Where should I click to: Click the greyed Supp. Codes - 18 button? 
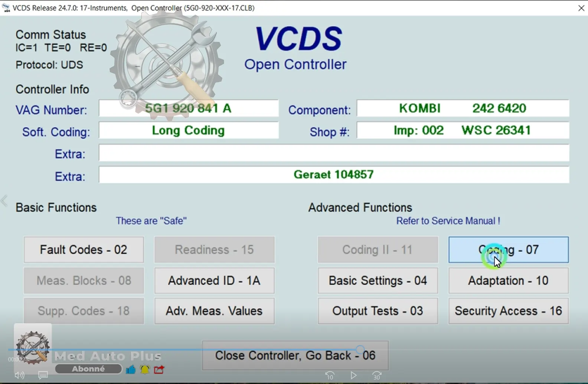[x=84, y=311]
